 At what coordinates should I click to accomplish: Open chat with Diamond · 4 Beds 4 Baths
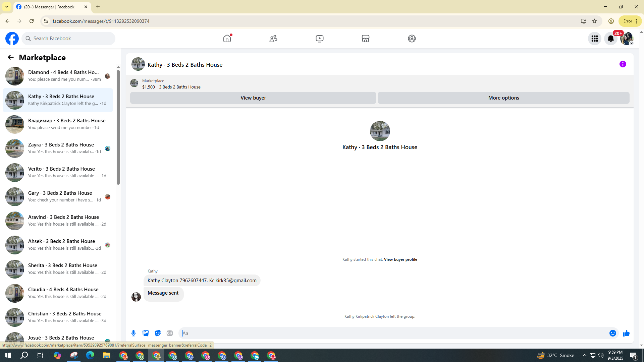[58, 76]
